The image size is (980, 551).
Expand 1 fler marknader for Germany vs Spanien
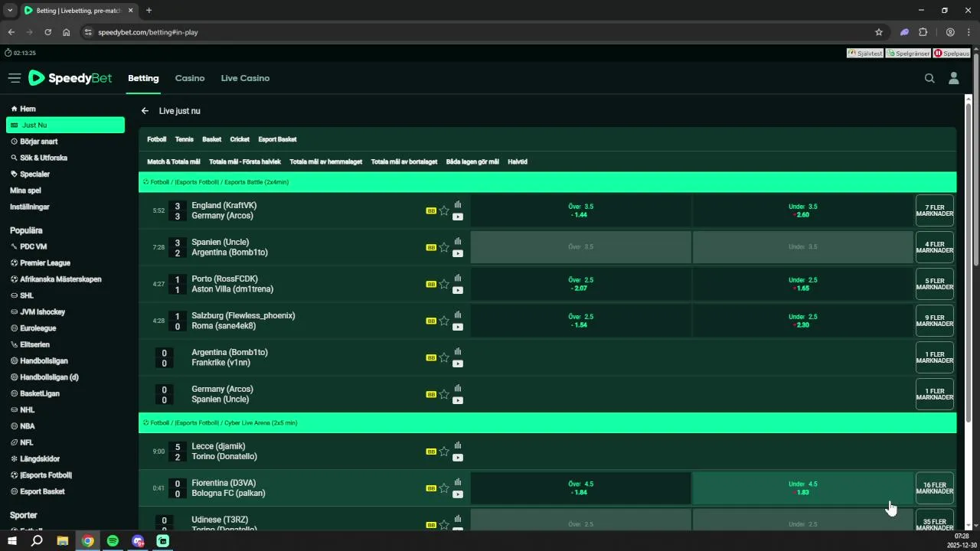[x=935, y=394]
